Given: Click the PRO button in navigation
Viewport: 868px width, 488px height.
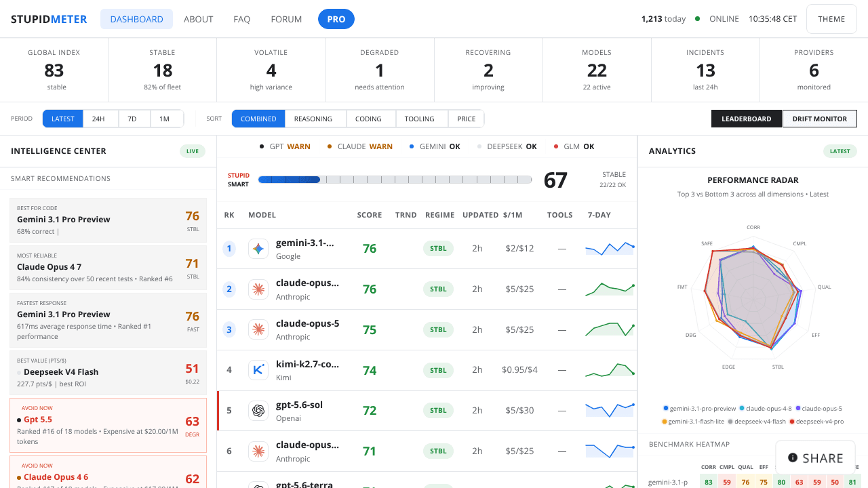Looking at the screenshot, I should pos(336,19).
